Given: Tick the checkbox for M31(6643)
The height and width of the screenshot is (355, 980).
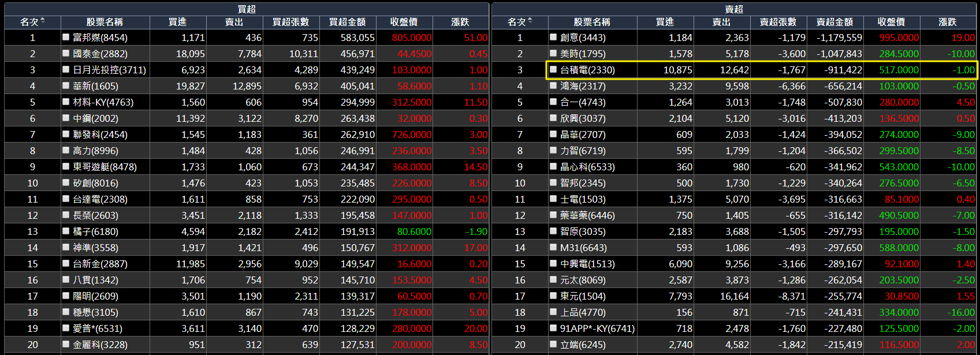Looking at the screenshot, I should (x=553, y=248).
